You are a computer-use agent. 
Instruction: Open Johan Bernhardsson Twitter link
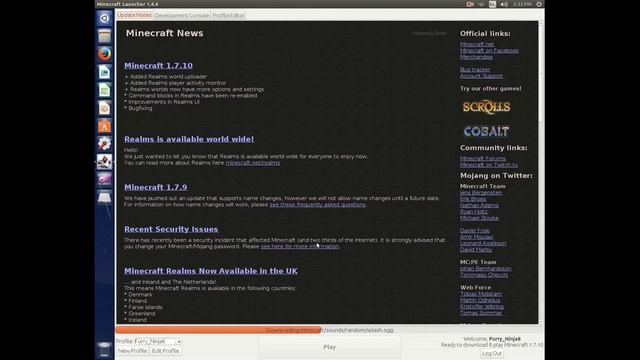[485, 269]
